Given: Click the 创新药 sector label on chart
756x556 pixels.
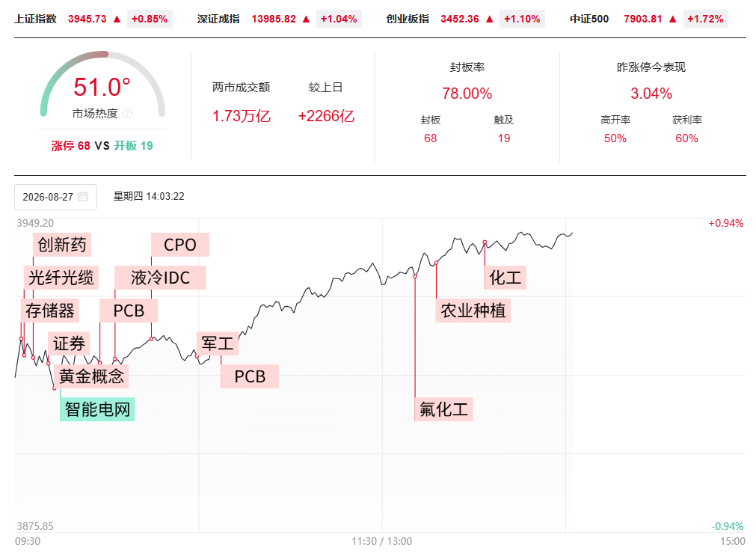Looking at the screenshot, I should tap(62, 245).
